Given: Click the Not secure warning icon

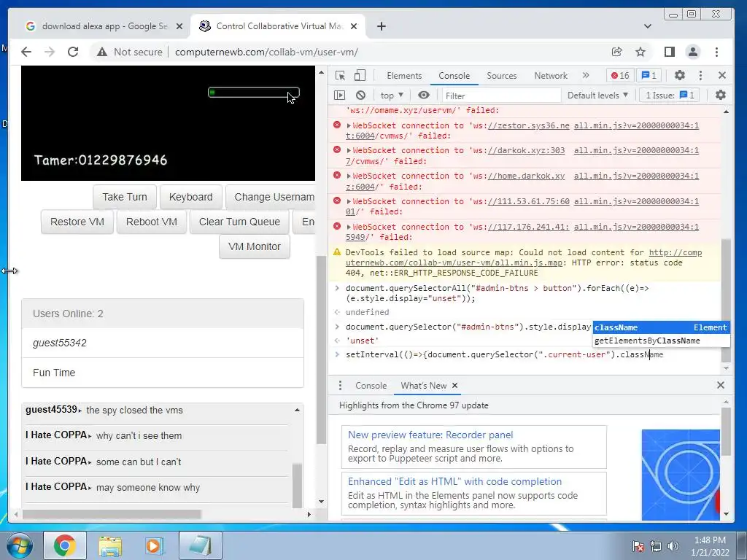Looking at the screenshot, I should click(x=102, y=52).
